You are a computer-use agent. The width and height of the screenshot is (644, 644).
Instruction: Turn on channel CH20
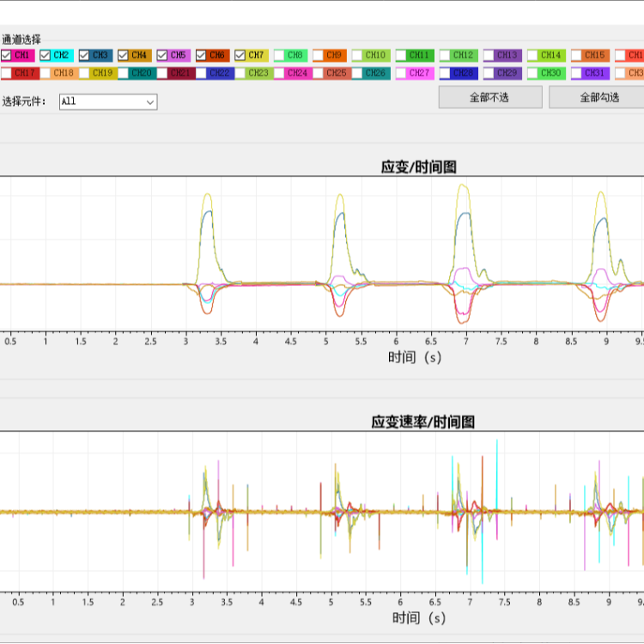tap(124, 74)
